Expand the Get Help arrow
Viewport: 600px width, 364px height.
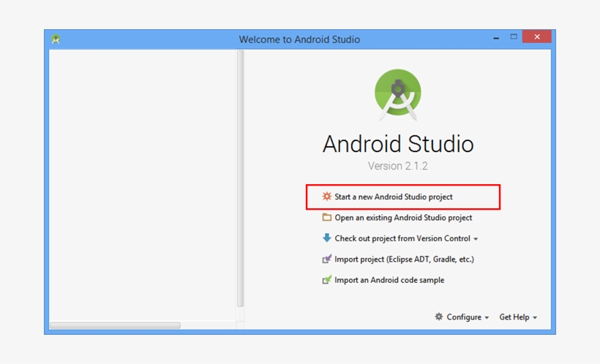535,317
